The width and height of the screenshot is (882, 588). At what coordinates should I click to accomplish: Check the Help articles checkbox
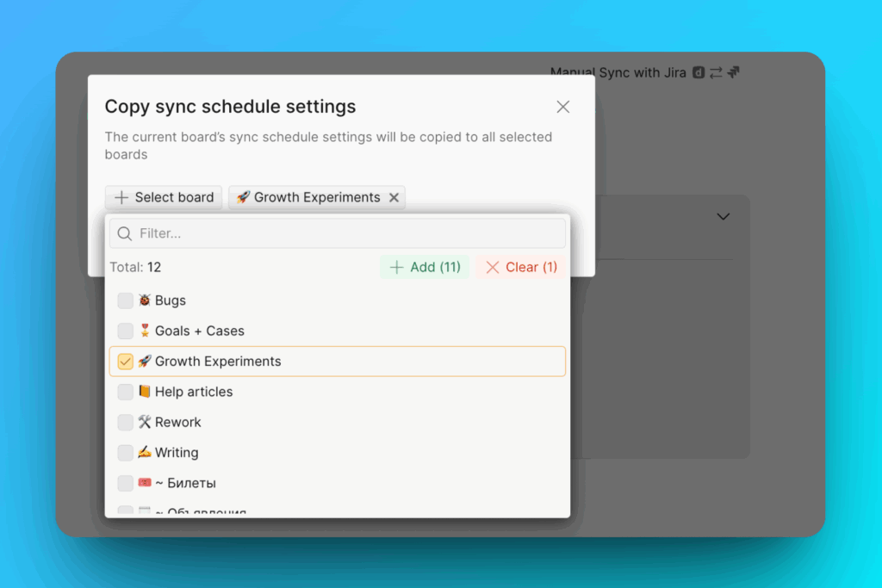pos(125,392)
